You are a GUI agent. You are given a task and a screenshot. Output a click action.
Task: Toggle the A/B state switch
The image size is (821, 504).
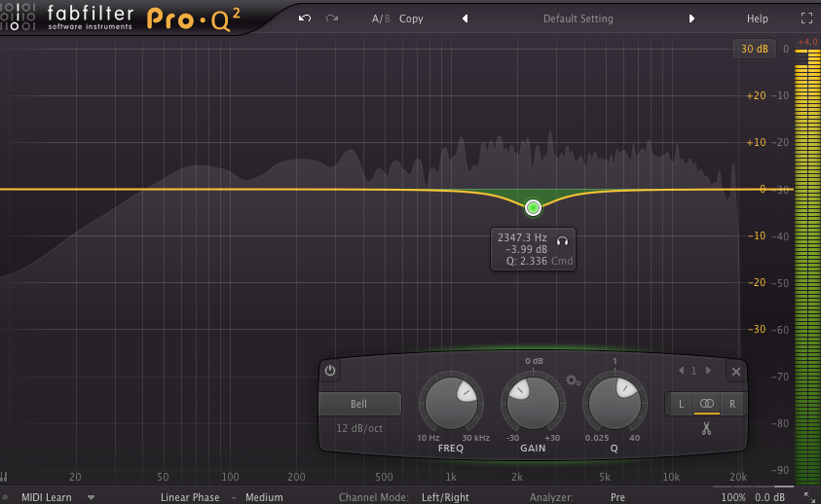[381, 18]
